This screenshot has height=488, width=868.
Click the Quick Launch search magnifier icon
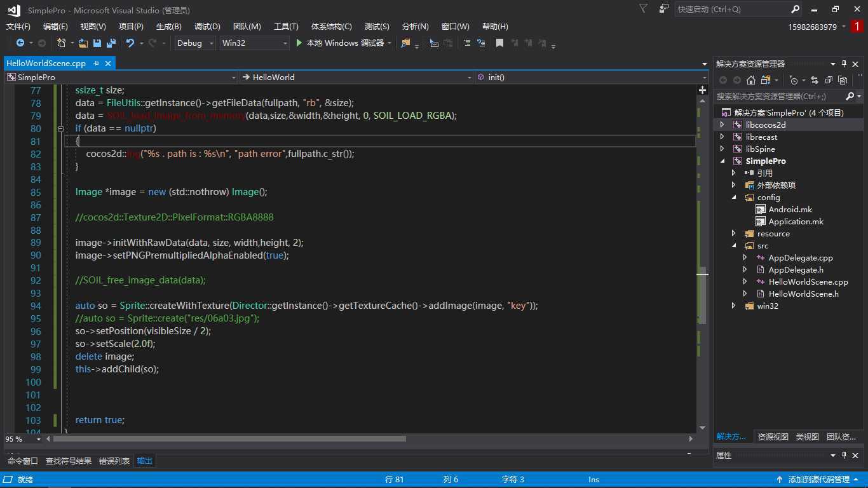pos(796,10)
